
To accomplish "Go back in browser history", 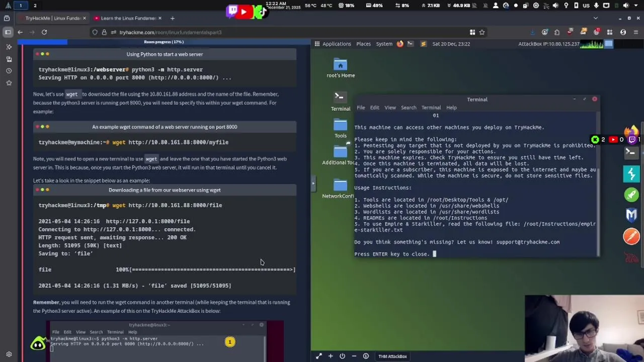I will 20,32.
